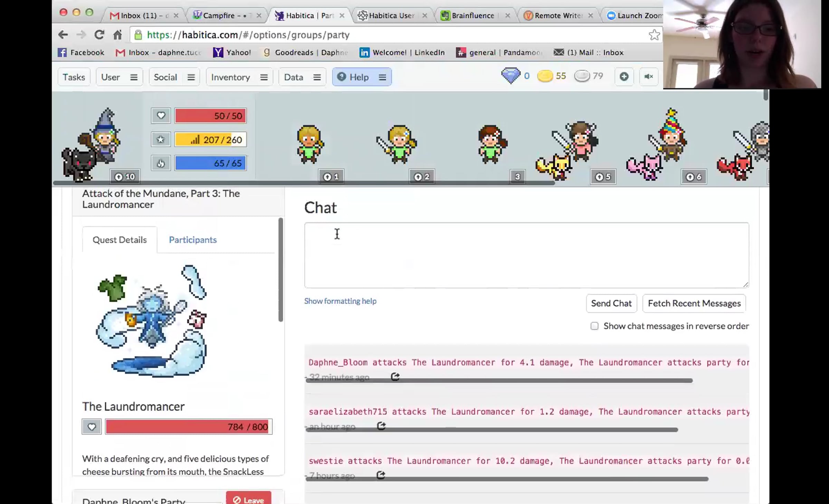Click the gold coin icon
This screenshot has width=829, height=504.
[545, 76]
